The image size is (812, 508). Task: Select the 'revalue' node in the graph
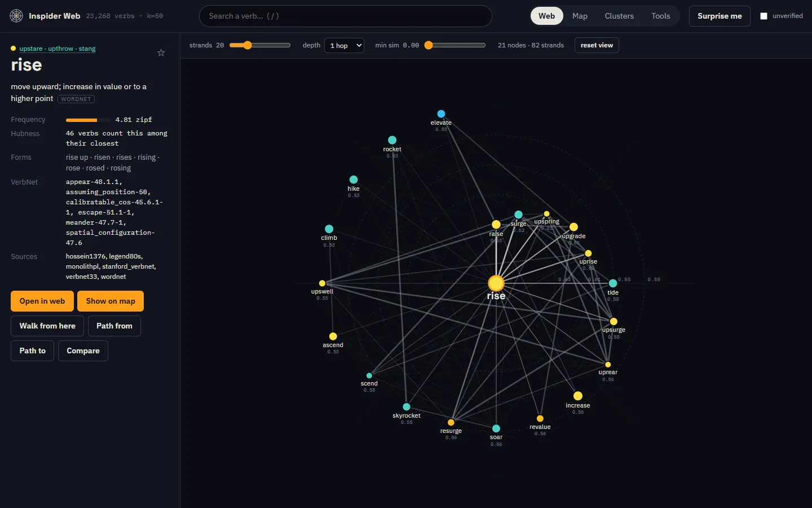pos(540,419)
